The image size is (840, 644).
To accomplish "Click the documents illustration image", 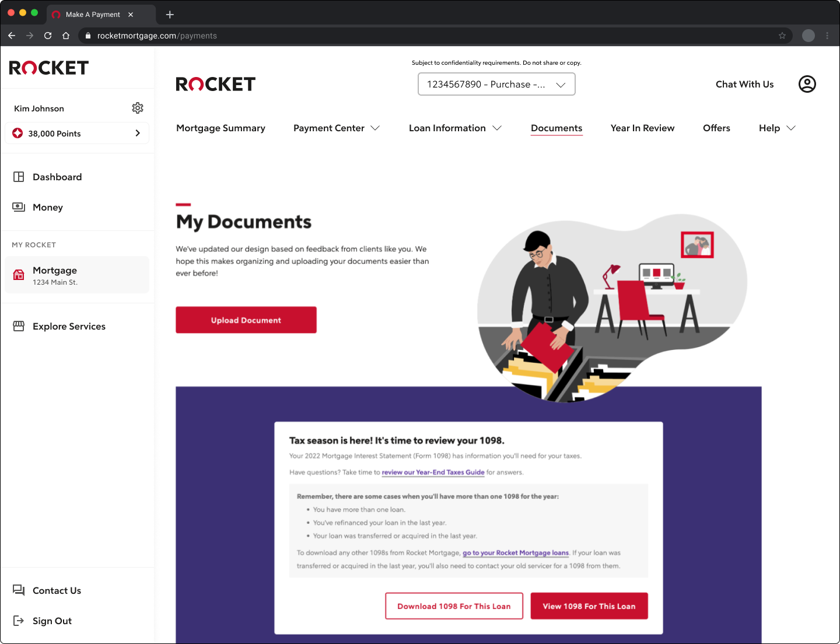I will tap(612, 307).
